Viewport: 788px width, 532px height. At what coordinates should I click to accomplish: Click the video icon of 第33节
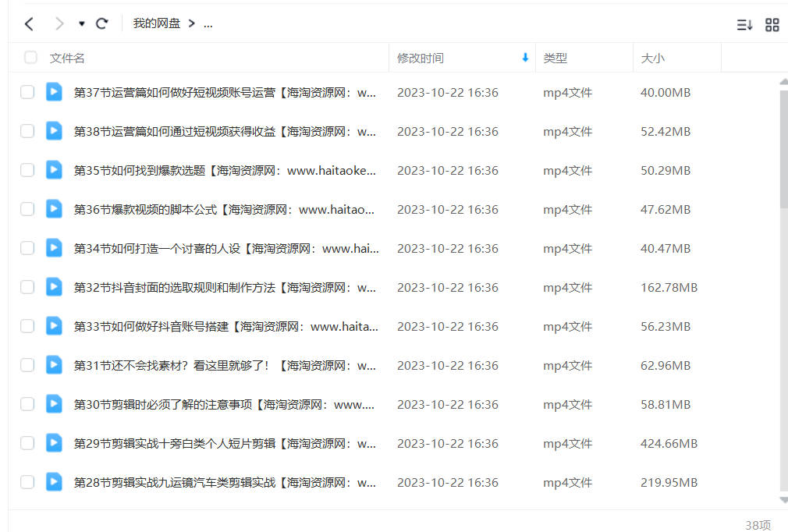coord(54,326)
